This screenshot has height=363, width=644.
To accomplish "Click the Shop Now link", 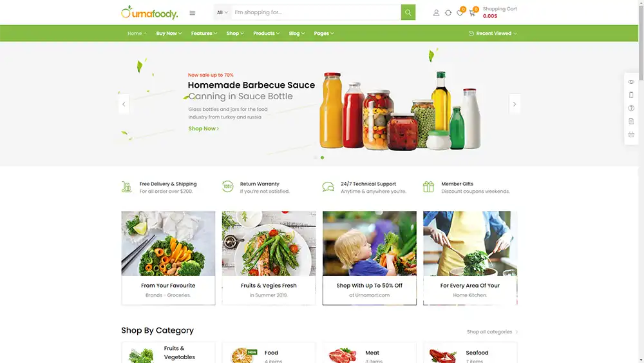I will pos(204,129).
